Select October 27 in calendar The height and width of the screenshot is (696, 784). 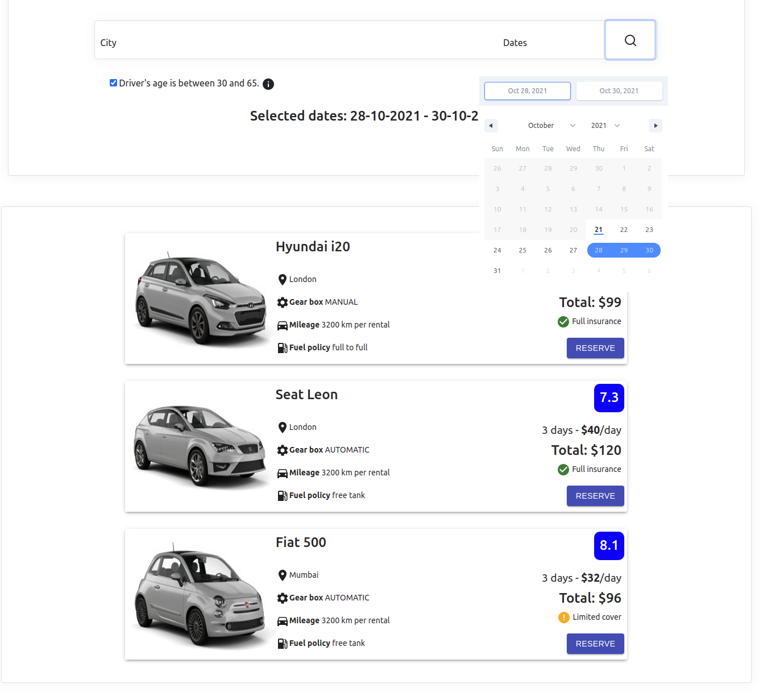click(x=573, y=250)
